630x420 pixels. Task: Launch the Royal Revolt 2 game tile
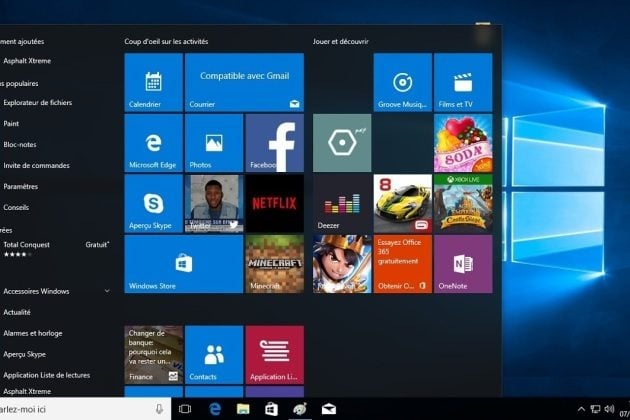pos(342,264)
